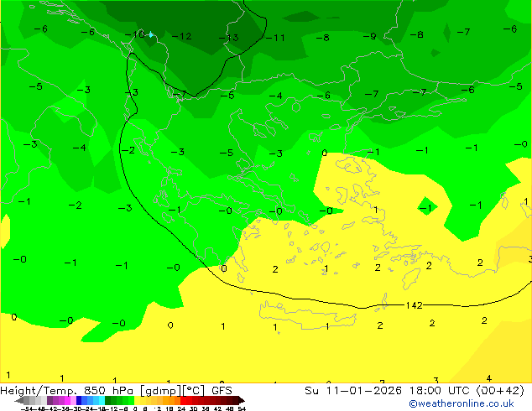This screenshot has height=411, width=532.
Task: Click the -9 temperature value
Action: 369,36
